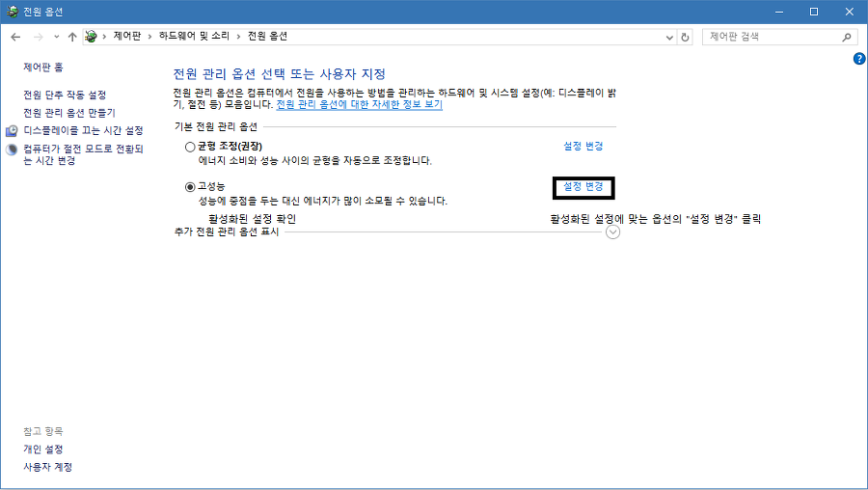Select the 균형 조정(권장) radio button
This screenshot has width=868, height=490.
(x=190, y=147)
